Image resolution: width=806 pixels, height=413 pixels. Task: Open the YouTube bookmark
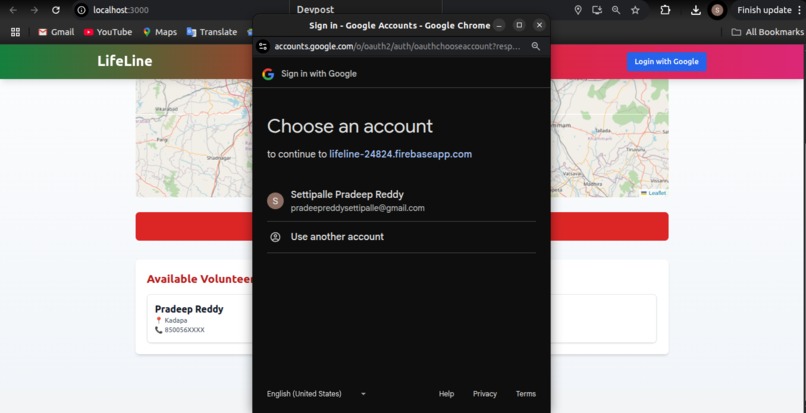(108, 32)
